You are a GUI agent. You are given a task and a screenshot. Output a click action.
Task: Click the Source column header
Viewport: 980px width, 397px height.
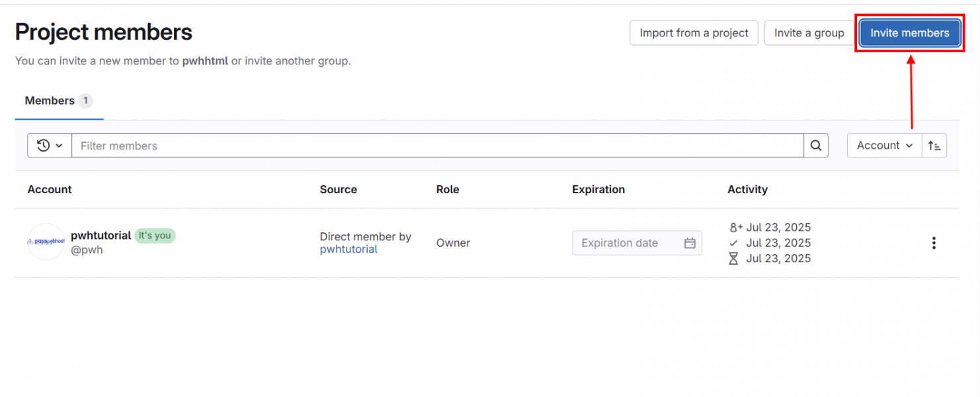pyautogui.click(x=339, y=189)
